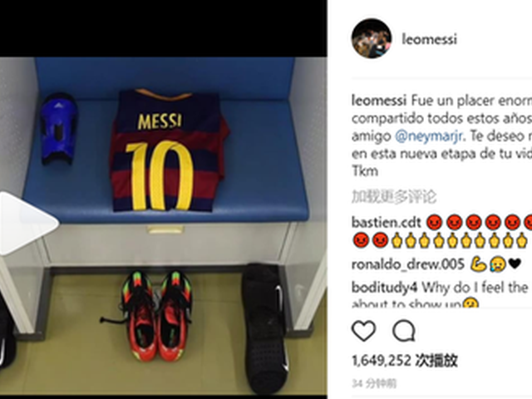
Task: Open the @neymarjr mention link
Action: coord(429,136)
